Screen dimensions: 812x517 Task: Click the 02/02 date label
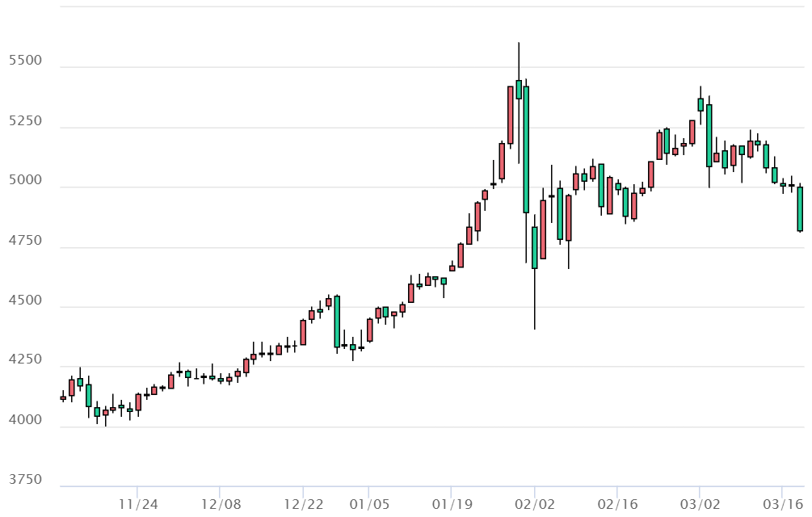tap(534, 505)
